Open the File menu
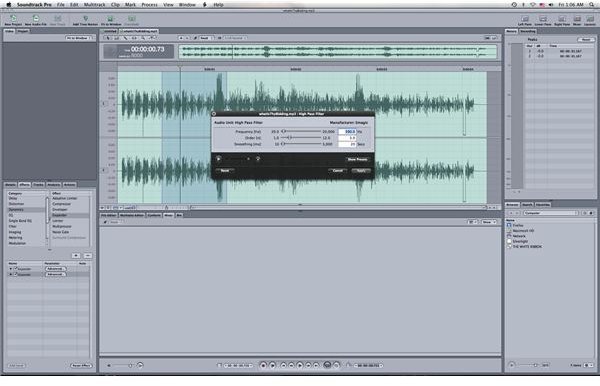 coord(61,5)
